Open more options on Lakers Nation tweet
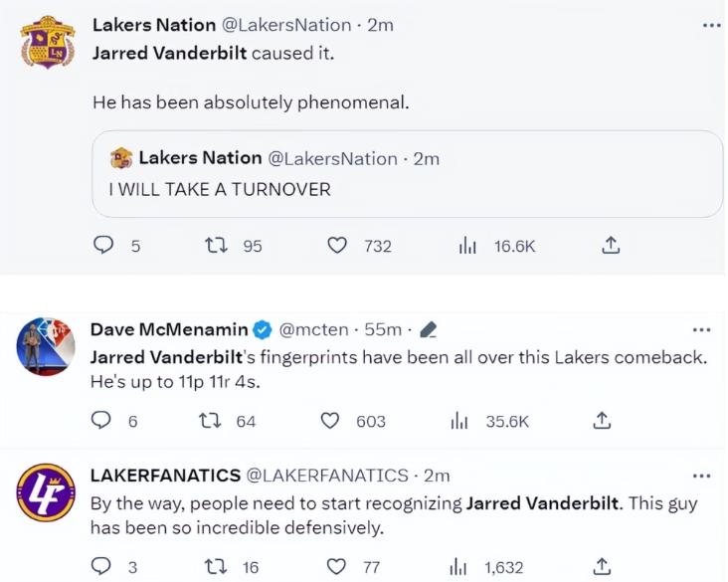Image resolution: width=728 pixels, height=582 pixels. (x=710, y=25)
